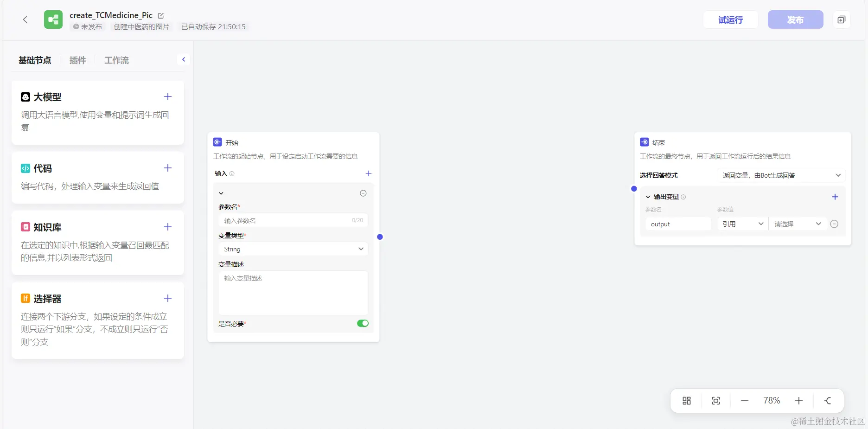This screenshot has width=868, height=429.
Task: Open the 变量类型 String dropdown
Action: (x=293, y=249)
